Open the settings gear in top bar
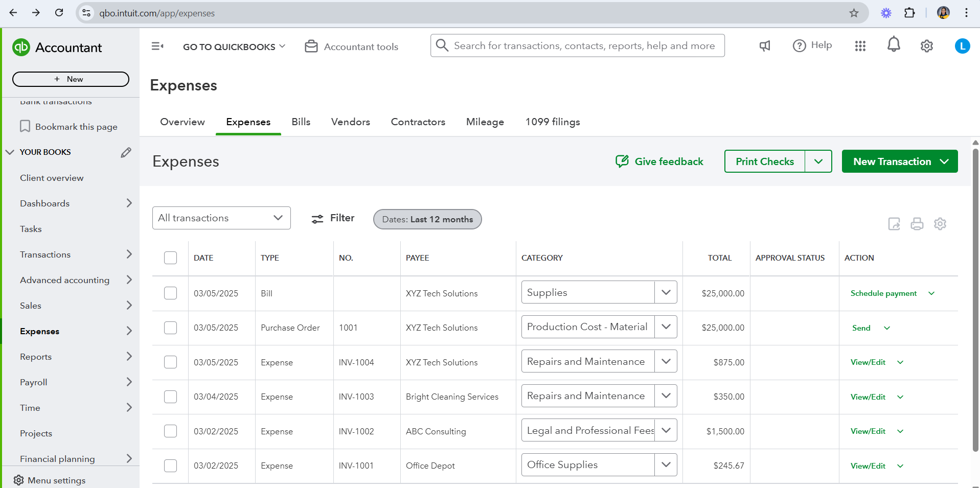Viewport: 980px width, 488px height. [926, 46]
